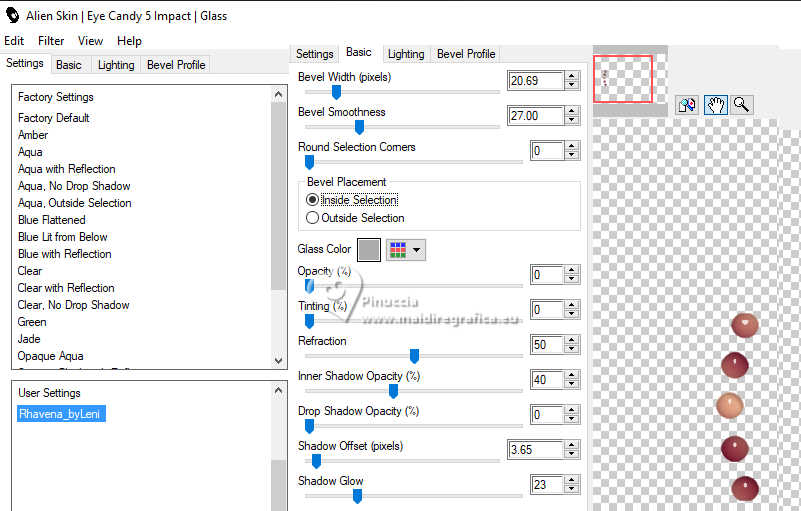Click the Alien Skin app icon in title bar
Viewport: 801px width, 511px height.
point(12,15)
